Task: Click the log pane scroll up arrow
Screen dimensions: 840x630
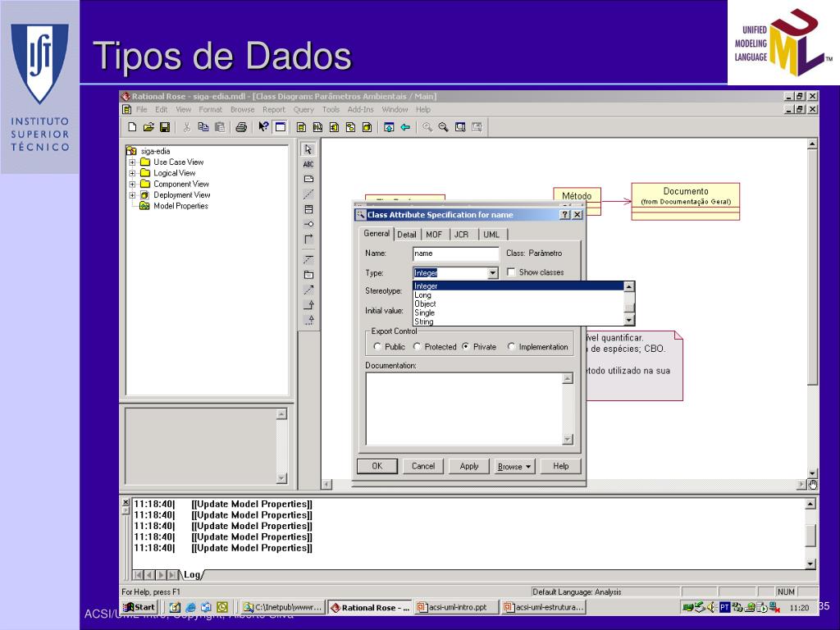Action: [x=810, y=504]
